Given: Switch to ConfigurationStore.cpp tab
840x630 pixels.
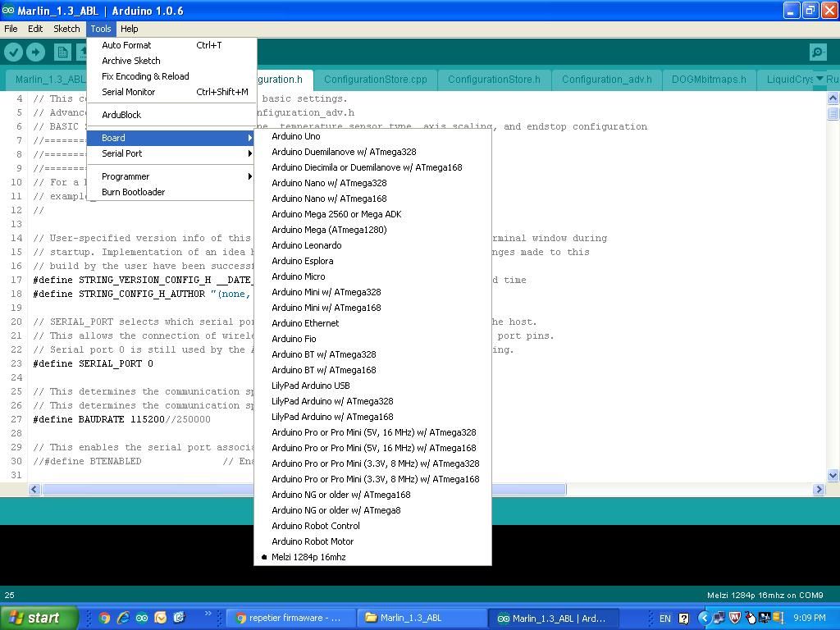Looking at the screenshot, I should click(x=375, y=80).
